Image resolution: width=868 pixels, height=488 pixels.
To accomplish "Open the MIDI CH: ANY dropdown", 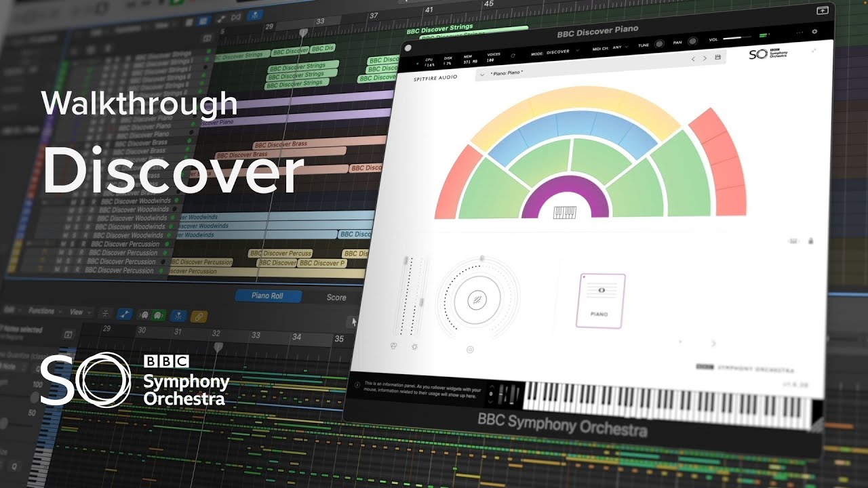I will (610, 48).
